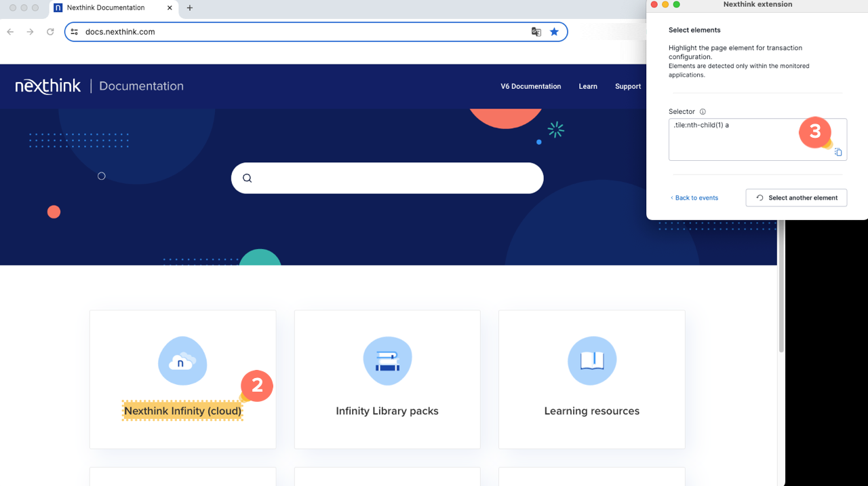868x486 pixels.
Task: Click the browser forward arrow
Action: coord(30,32)
